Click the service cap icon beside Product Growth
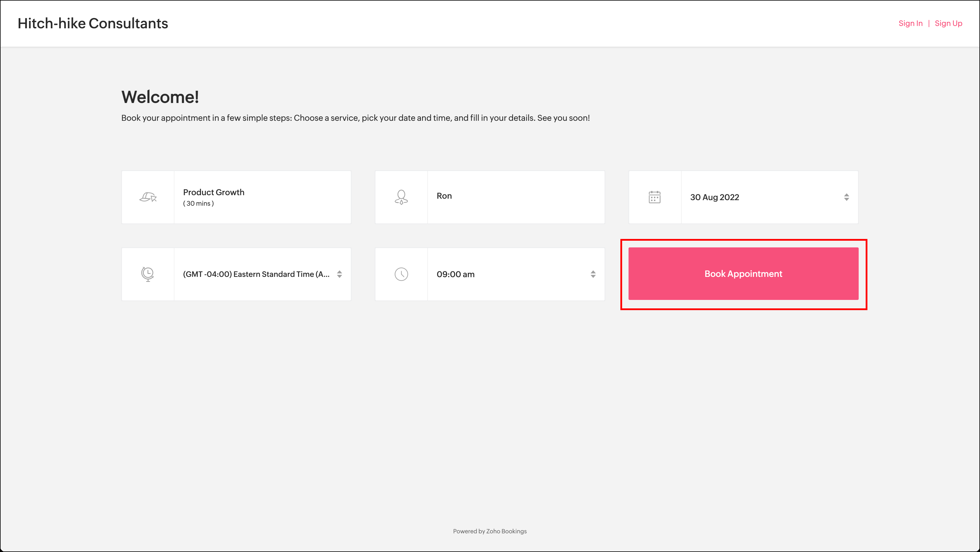The width and height of the screenshot is (980, 552). click(x=148, y=197)
